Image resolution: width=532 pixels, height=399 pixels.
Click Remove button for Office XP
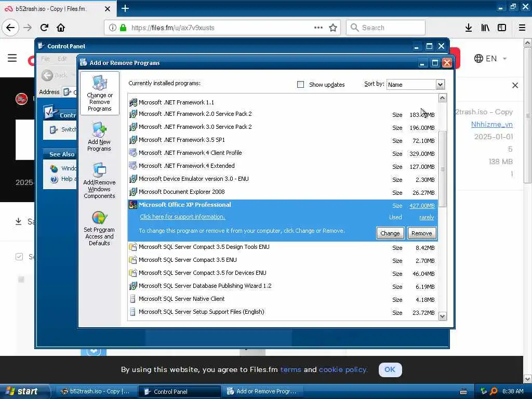(421, 233)
